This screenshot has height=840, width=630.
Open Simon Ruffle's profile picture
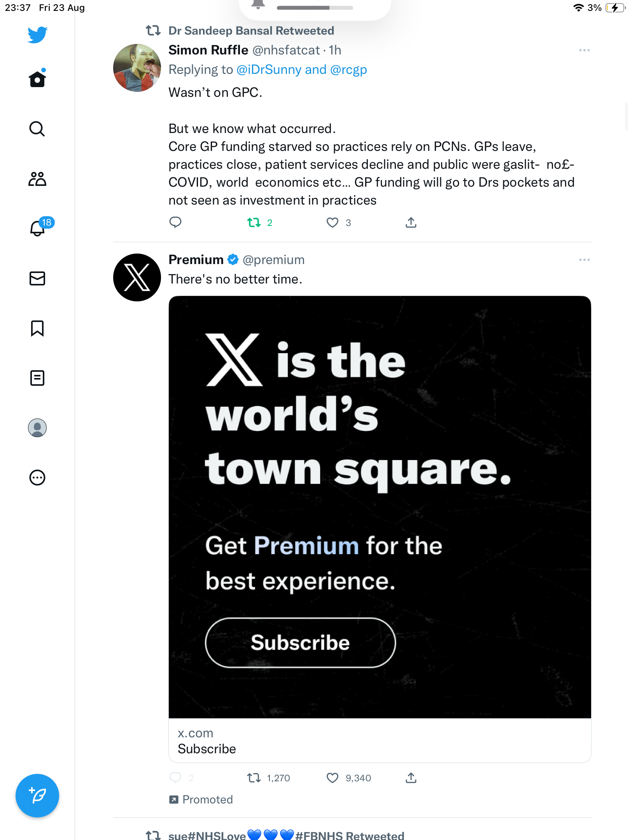137,68
